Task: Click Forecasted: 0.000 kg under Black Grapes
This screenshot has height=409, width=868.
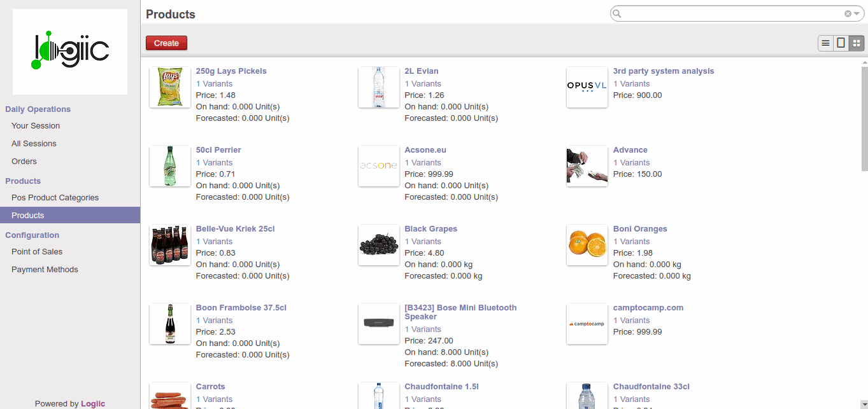Action: point(443,276)
